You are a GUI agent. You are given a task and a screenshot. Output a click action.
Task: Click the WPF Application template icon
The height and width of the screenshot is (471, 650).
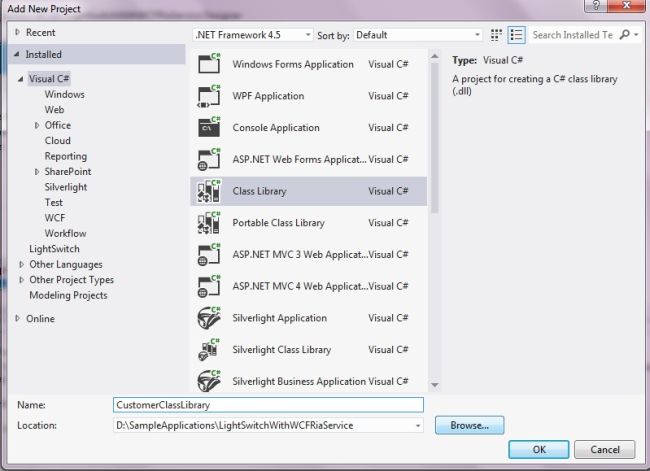pyautogui.click(x=209, y=96)
